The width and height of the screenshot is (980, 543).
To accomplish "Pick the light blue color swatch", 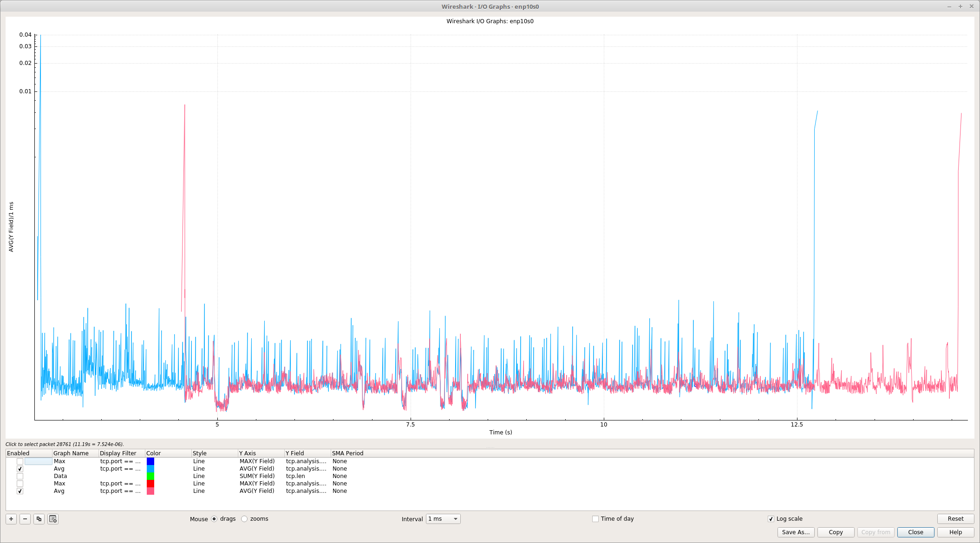I will pos(150,469).
